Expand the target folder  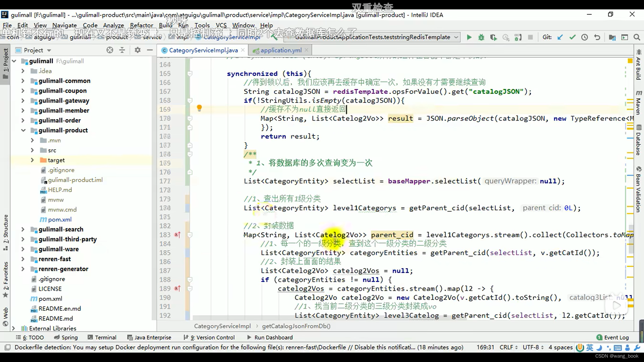pos(32,160)
